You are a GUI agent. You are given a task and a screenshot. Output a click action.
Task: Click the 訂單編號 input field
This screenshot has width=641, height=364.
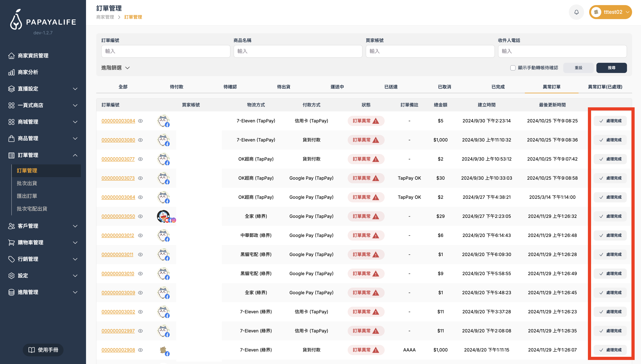(x=165, y=51)
